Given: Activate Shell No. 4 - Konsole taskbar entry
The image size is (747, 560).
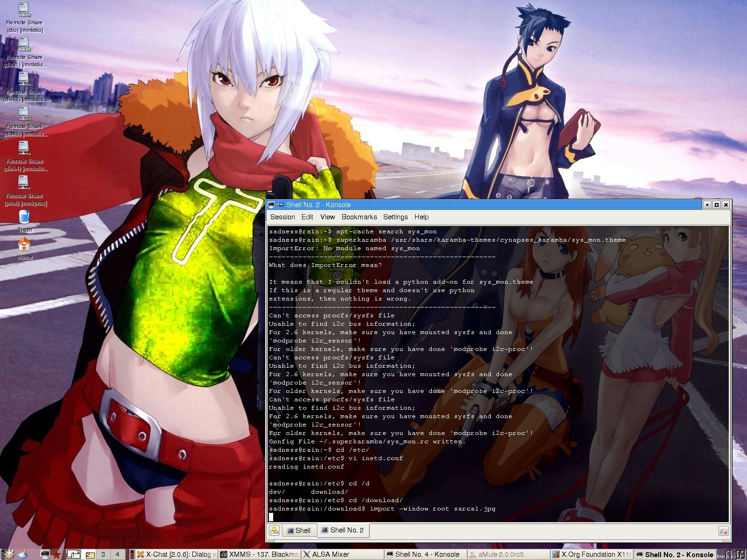Looking at the screenshot, I should coord(426,554).
